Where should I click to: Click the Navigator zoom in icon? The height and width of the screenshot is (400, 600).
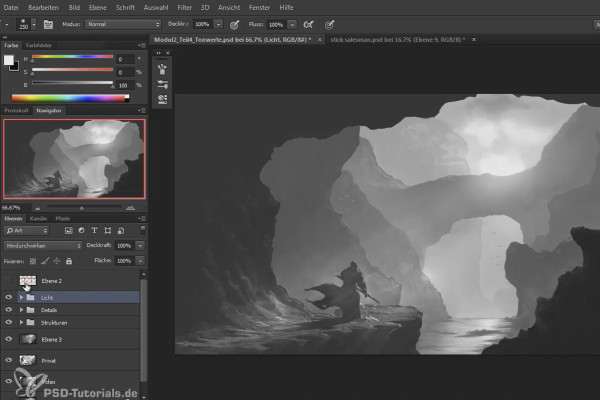point(130,208)
